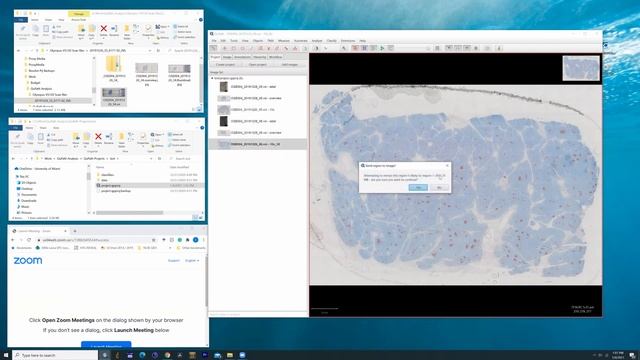Screen dimensions: 640x360
Task: Click the Open project button
Action: [258, 64]
